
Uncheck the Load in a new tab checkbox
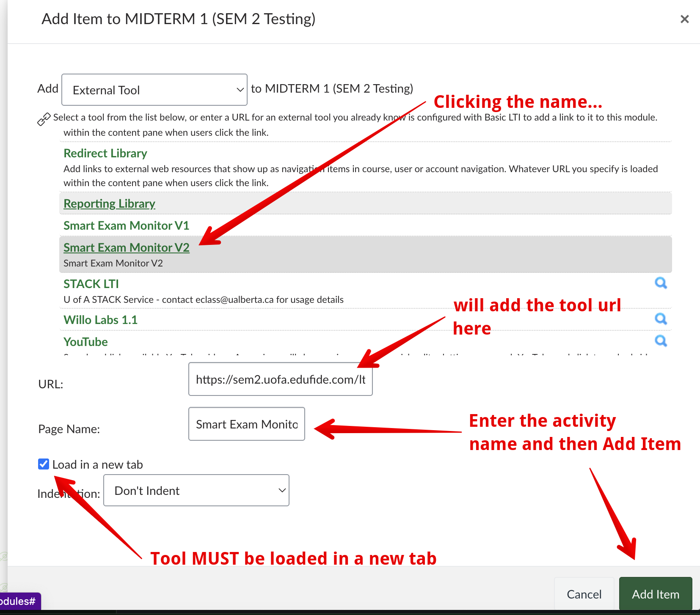[44, 464]
